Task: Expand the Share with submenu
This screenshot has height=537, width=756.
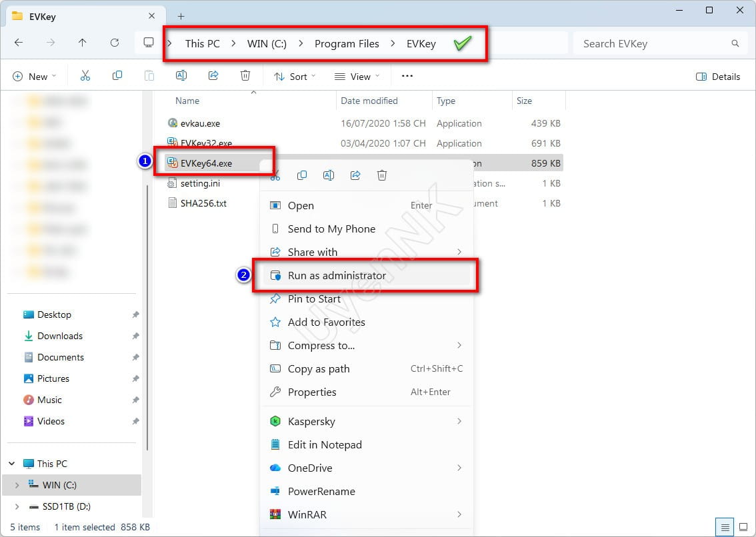Action: click(459, 252)
